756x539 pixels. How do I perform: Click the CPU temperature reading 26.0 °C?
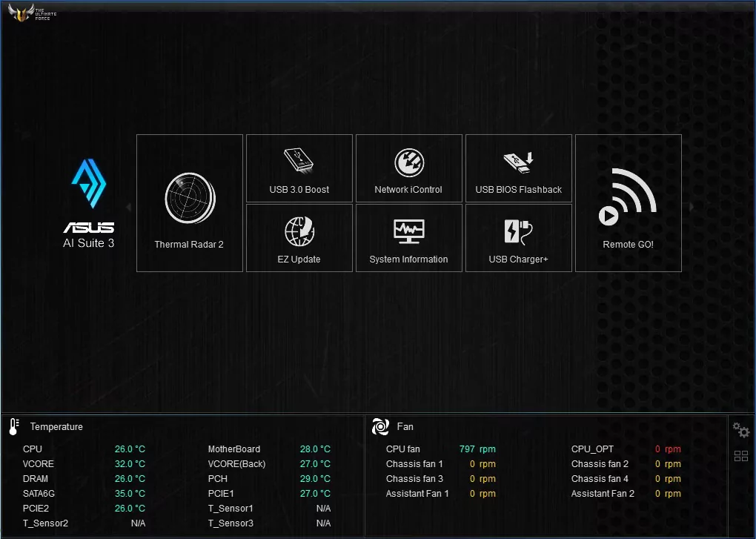tap(129, 449)
